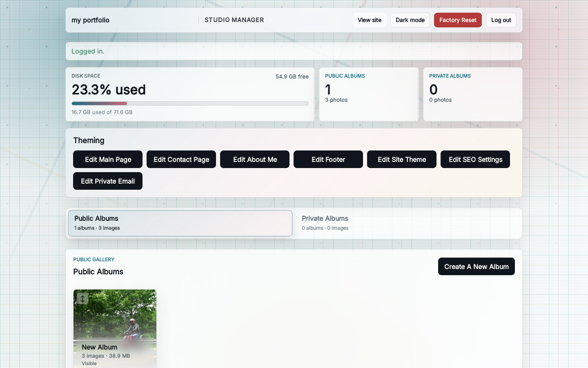Click the Public Albums stat card

pyautogui.click(x=369, y=94)
